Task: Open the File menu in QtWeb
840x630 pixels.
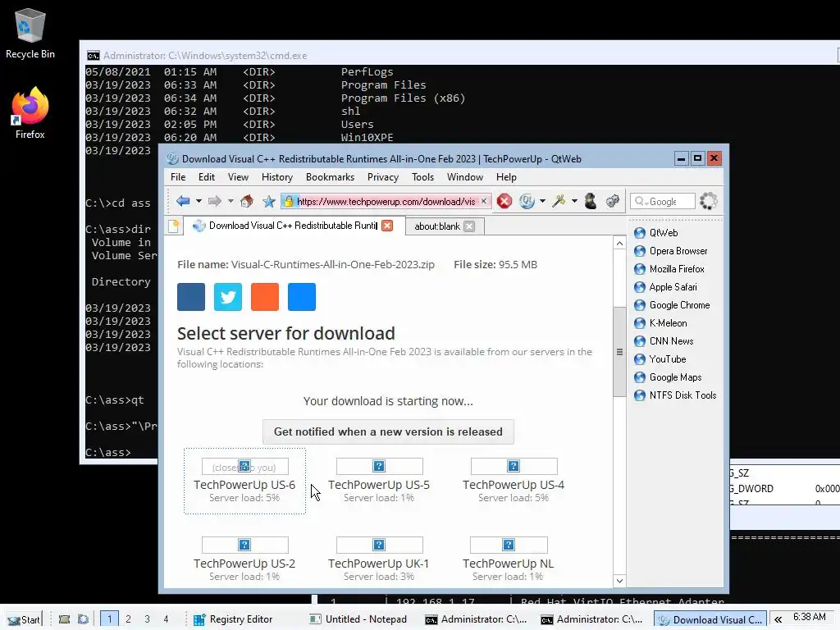Action: pyautogui.click(x=178, y=177)
